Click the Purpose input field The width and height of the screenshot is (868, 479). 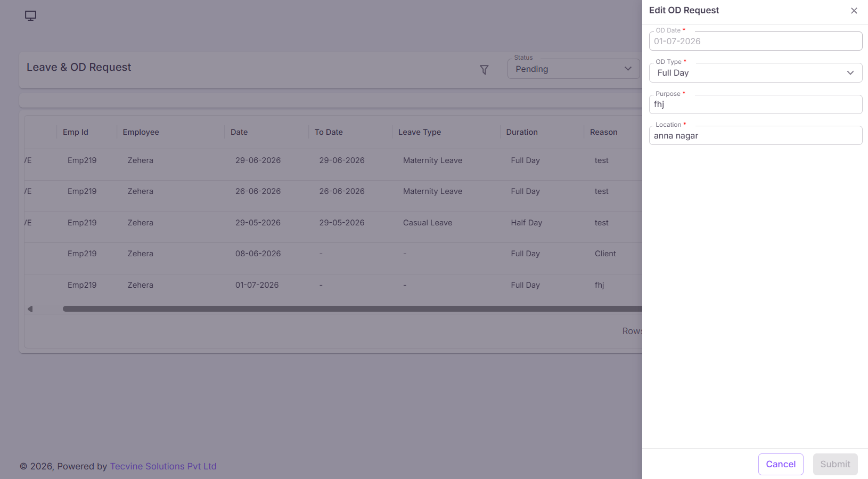pos(755,104)
